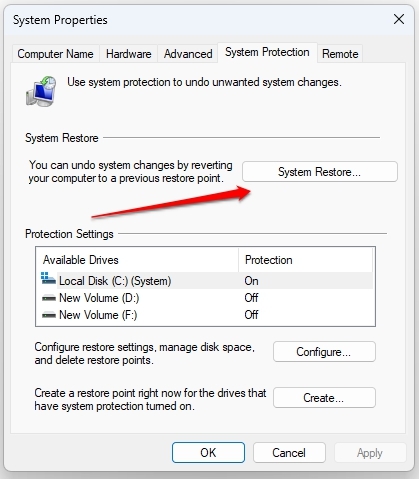Click the Protection column header
419x479 pixels.
(306, 260)
